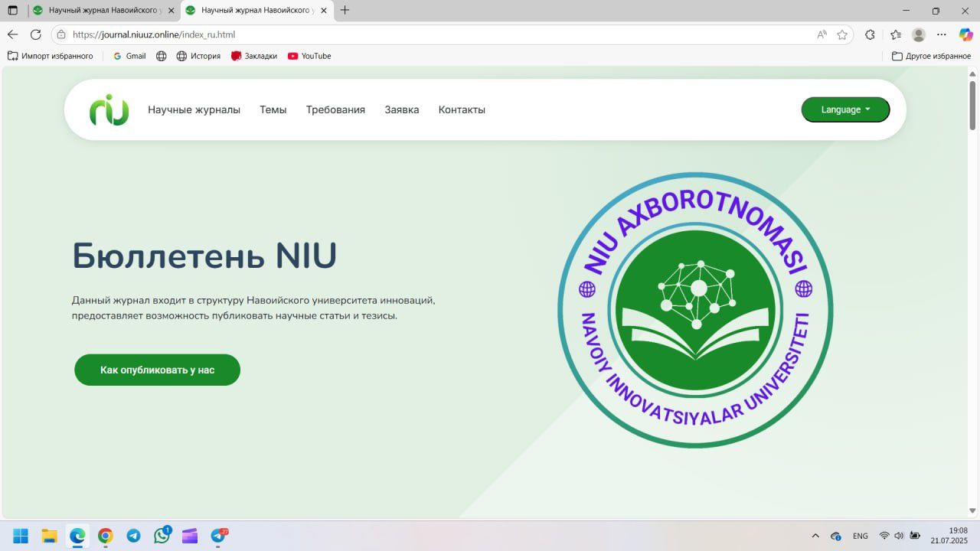Open the Научные журналы menu item
Screen dimensions: 980x551
tap(194, 109)
